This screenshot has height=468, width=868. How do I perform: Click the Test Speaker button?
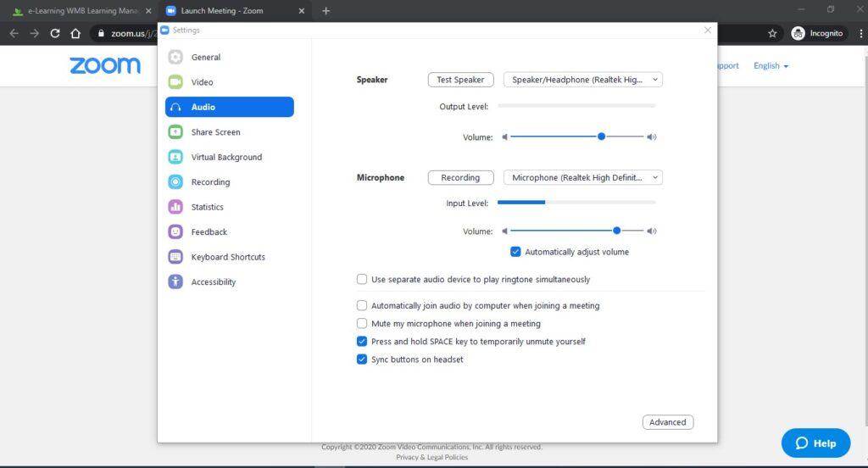pos(460,80)
